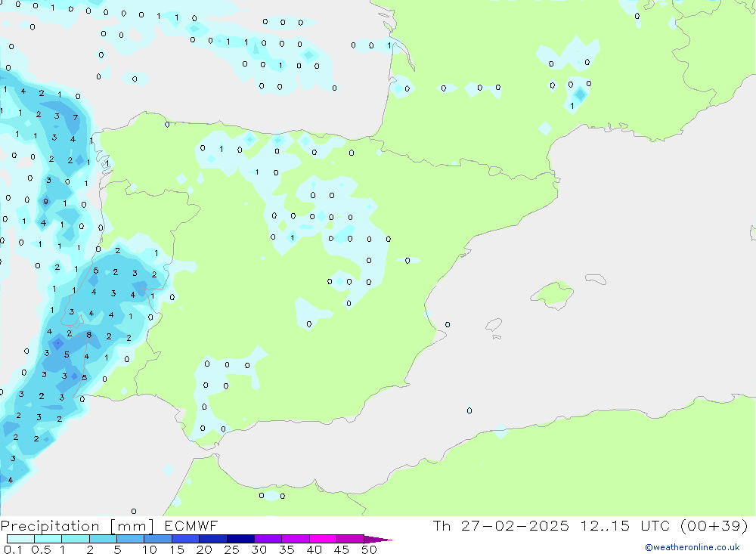Viewport: 756px width, 554px height.
Task: Pick the dark navy 25–30 mm swatch
Action: [240, 539]
